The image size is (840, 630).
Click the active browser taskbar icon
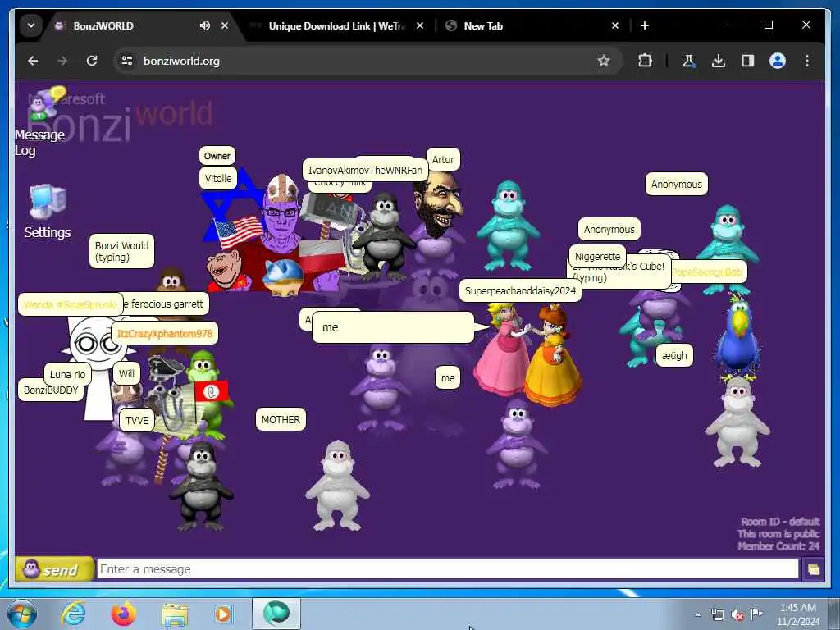(x=276, y=614)
